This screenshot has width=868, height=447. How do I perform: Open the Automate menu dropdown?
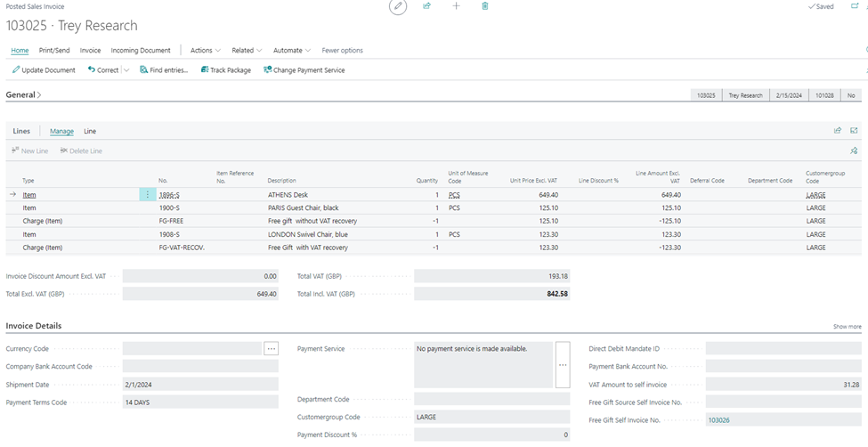pyautogui.click(x=292, y=51)
